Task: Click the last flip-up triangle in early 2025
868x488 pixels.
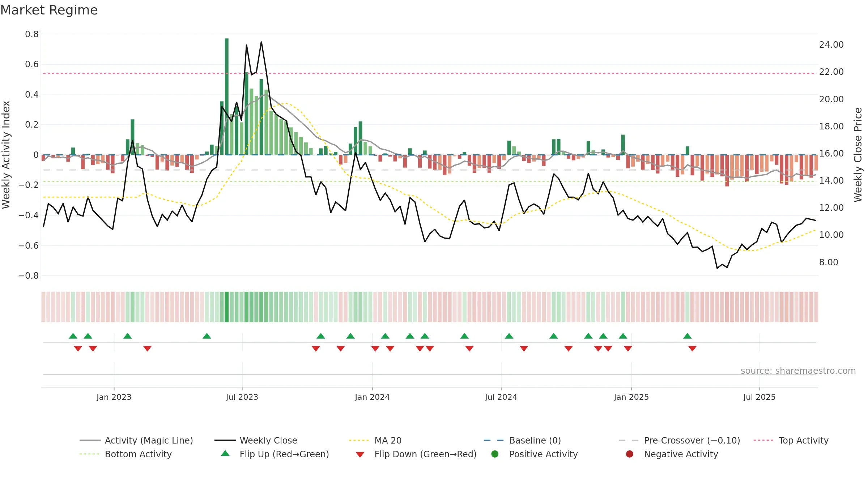Action: (x=688, y=336)
